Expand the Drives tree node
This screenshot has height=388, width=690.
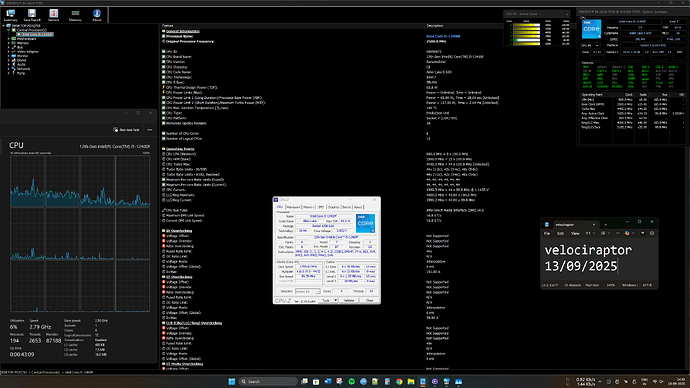point(8,60)
